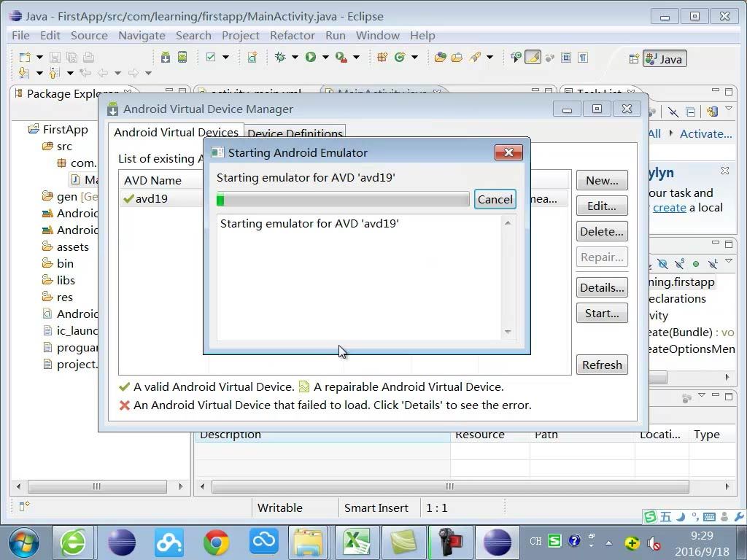Screen dimensions: 747x560
Task: Open the Android SDK Manager icon
Action: point(166,58)
